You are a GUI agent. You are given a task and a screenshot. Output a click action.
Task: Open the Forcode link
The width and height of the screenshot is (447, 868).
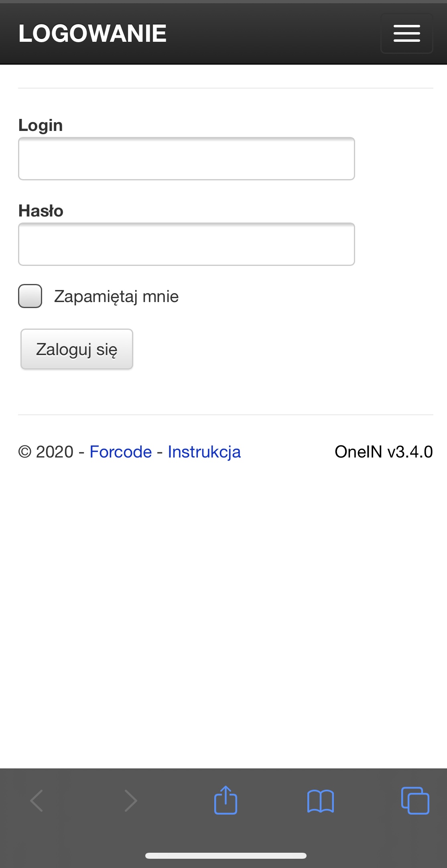click(121, 452)
